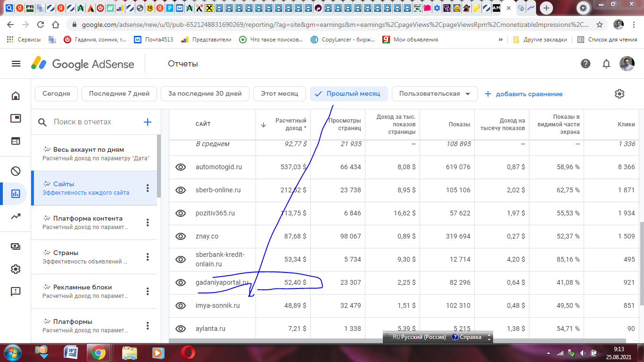
Task: Open the Optimization trend icon in sidebar
Action: click(x=16, y=216)
